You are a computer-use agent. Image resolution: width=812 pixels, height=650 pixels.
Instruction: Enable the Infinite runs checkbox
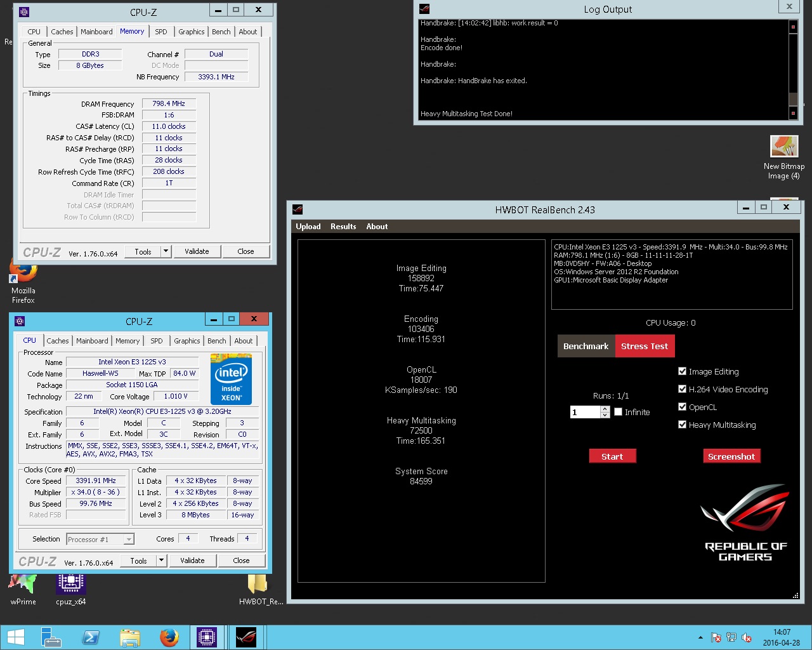[x=619, y=412]
